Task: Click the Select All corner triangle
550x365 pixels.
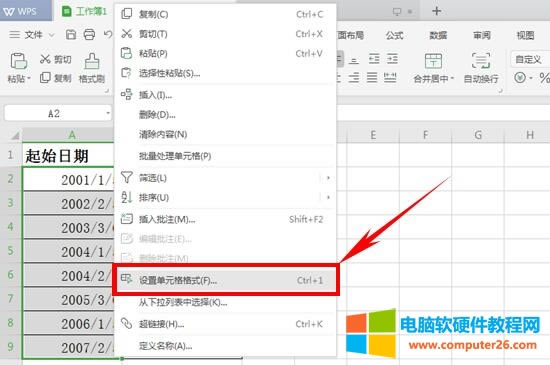Action: [x=15, y=135]
